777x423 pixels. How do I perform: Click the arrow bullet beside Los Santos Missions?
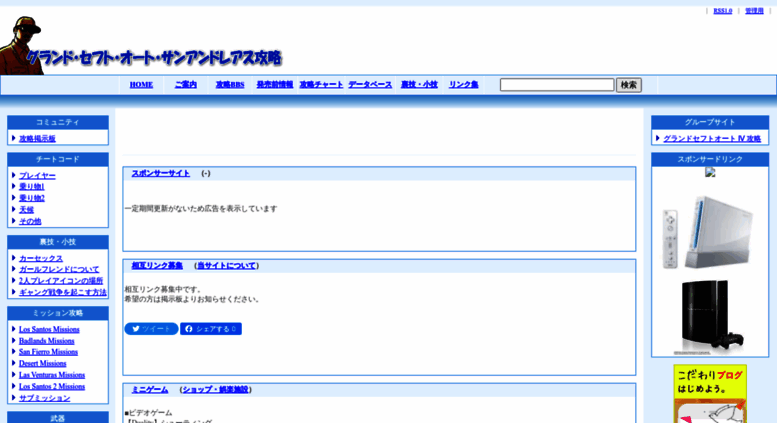click(14, 329)
